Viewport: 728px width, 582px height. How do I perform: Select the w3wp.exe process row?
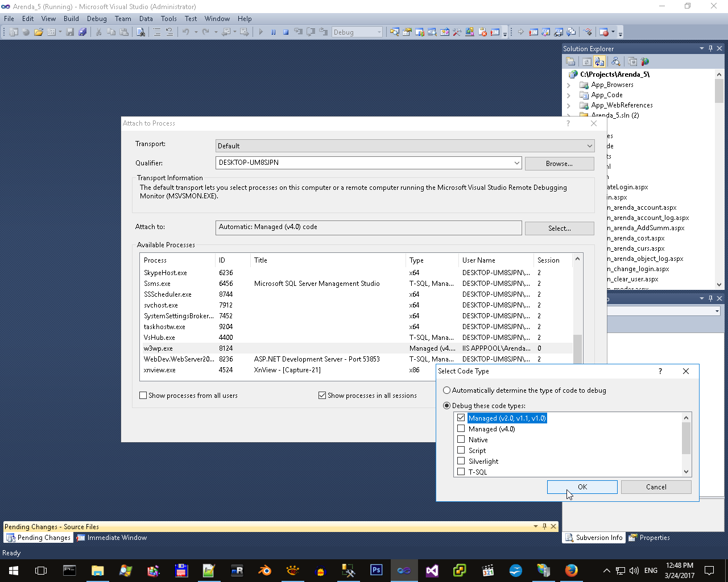tap(357, 348)
